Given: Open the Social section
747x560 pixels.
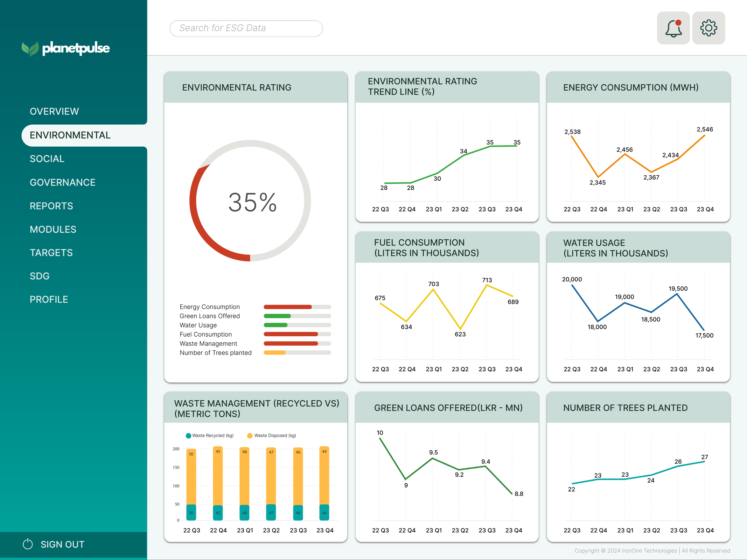Looking at the screenshot, I should [x=47, y=159].
